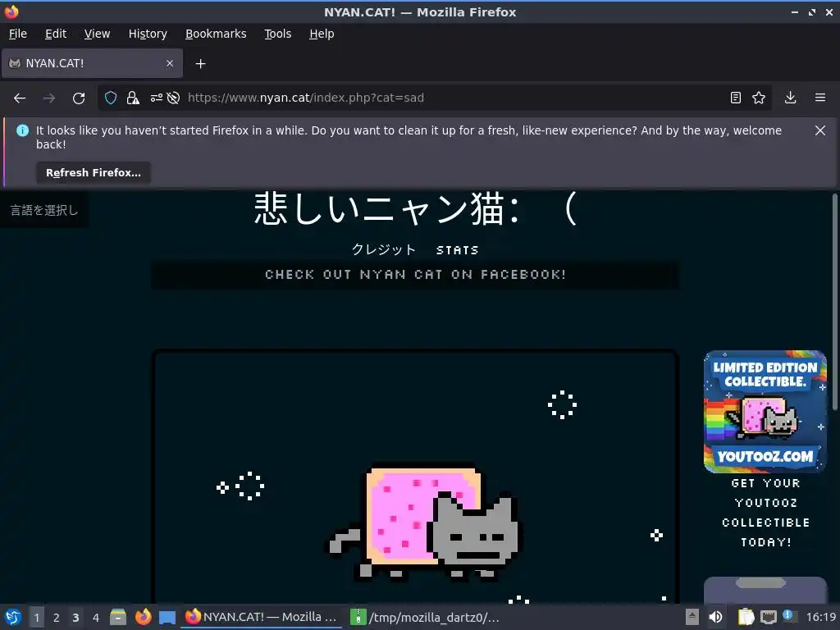Viewport: 840px width, 630px height.
Task: Open the Downloads panel
Action: (790, 98)
